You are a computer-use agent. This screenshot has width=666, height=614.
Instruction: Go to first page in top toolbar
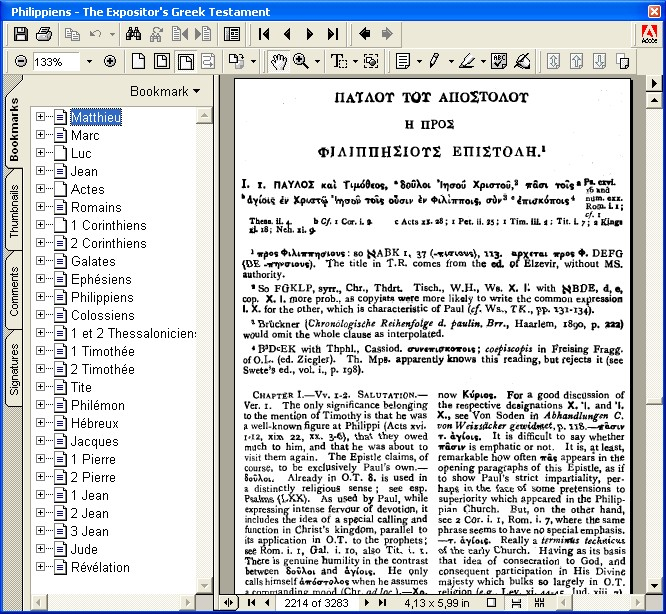click(264, 34)
